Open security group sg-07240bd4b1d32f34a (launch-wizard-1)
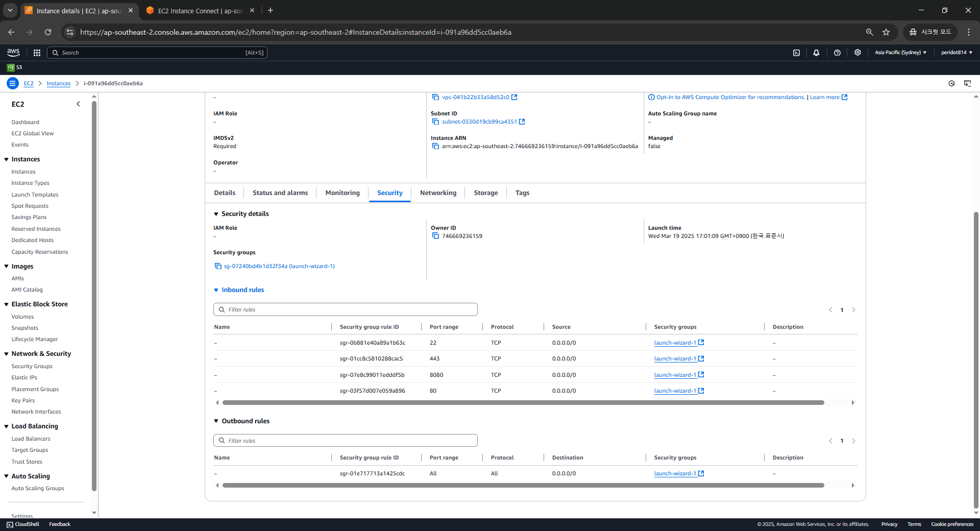980x531 pixels. tap(279, 266)
